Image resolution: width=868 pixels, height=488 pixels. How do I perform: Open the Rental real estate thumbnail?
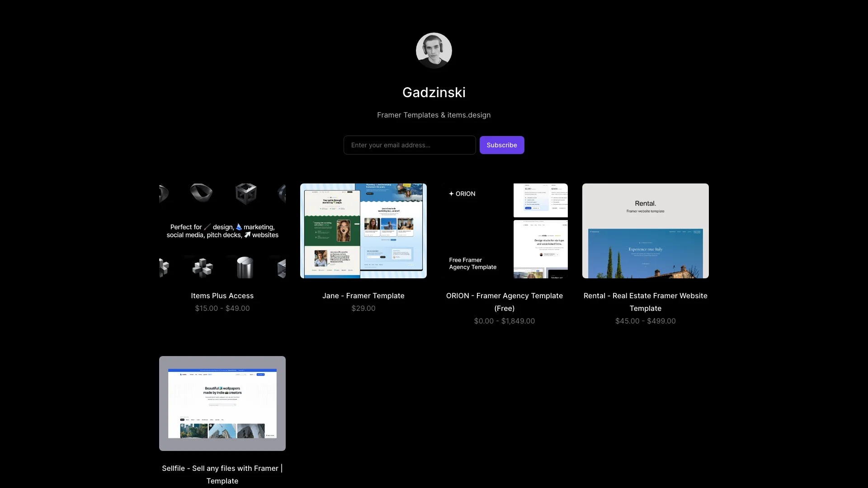tap(646, 231)
